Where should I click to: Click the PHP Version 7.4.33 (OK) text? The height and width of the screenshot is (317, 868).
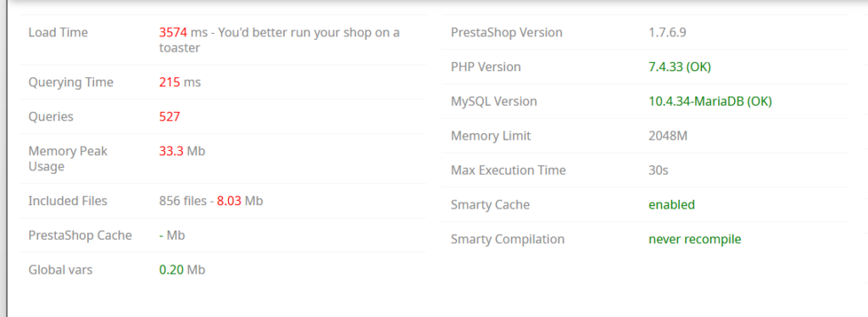click(x=680, y=67)
